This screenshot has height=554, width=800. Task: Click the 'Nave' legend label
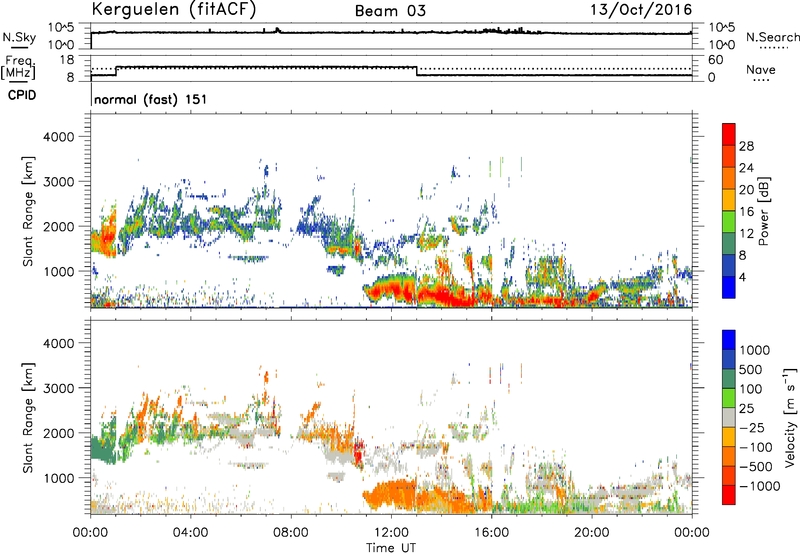point(761,69)
